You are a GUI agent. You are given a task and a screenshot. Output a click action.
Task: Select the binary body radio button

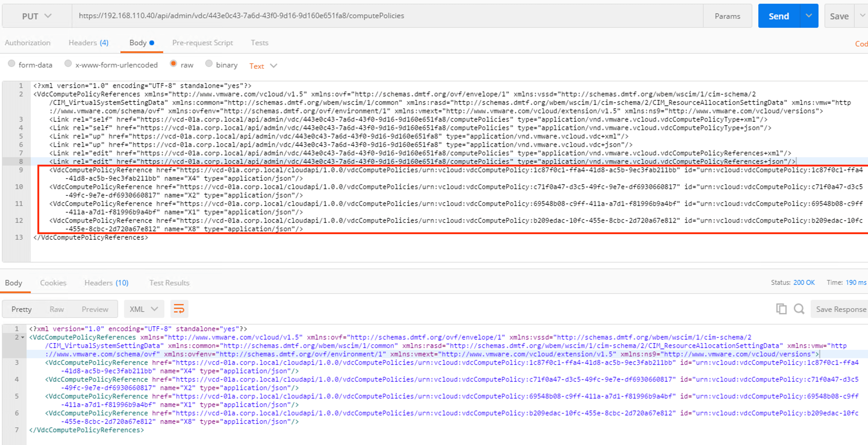[209, 64]
